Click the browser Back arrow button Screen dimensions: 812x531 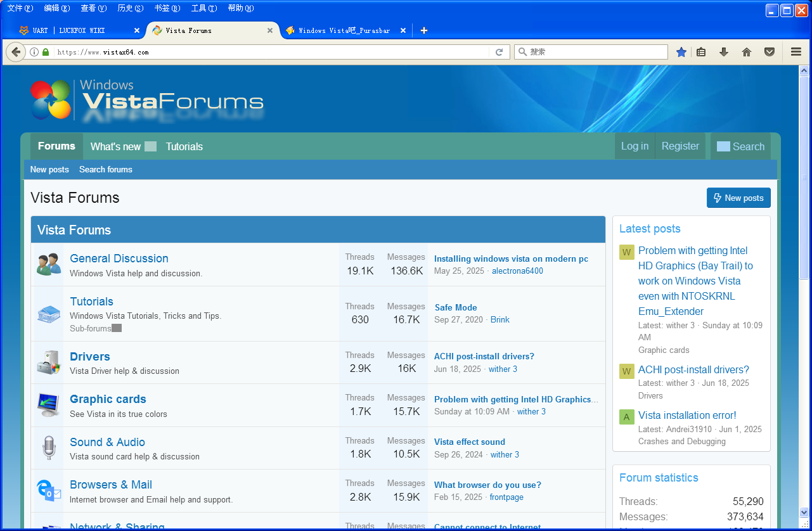pos(16,52)
